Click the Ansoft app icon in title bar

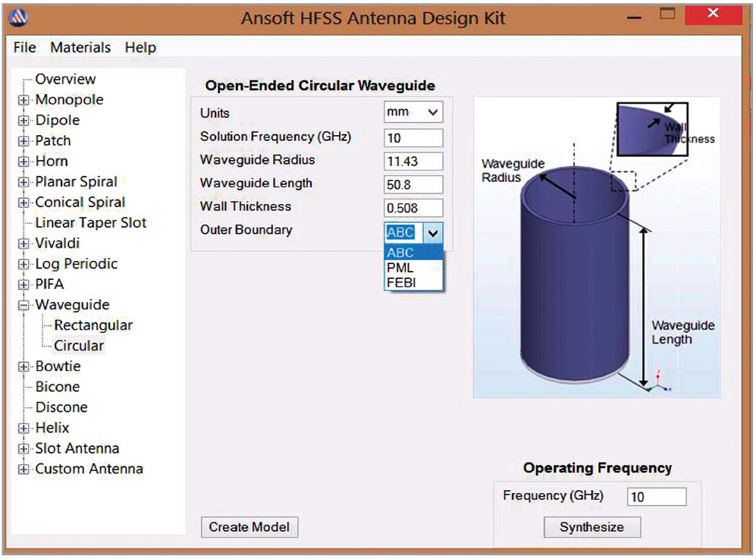pyautogui.click(x=18, y=18)
